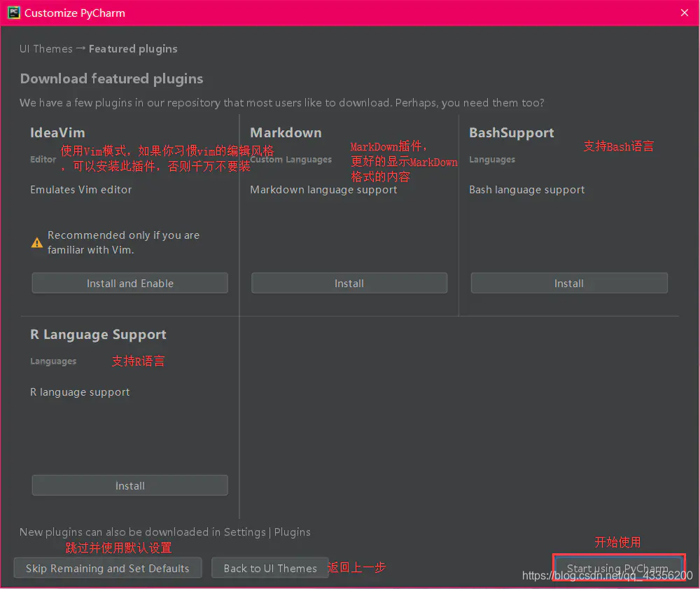Start using PyCharm
Image resolution: width=700 pixels, height=589 pixels.
[619, 568]
